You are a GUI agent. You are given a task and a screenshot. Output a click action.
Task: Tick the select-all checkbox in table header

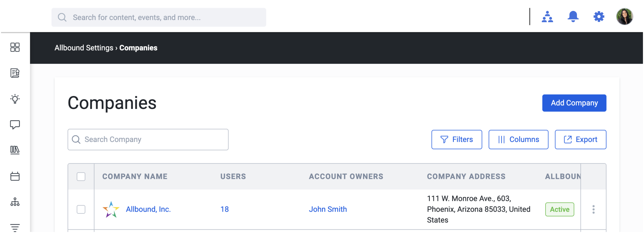[x=81, y=177]
